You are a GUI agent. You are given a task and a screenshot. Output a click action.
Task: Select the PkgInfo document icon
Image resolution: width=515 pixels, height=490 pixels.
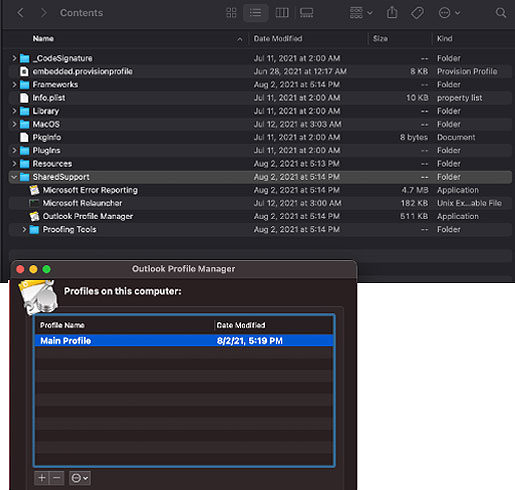point(24,137)
